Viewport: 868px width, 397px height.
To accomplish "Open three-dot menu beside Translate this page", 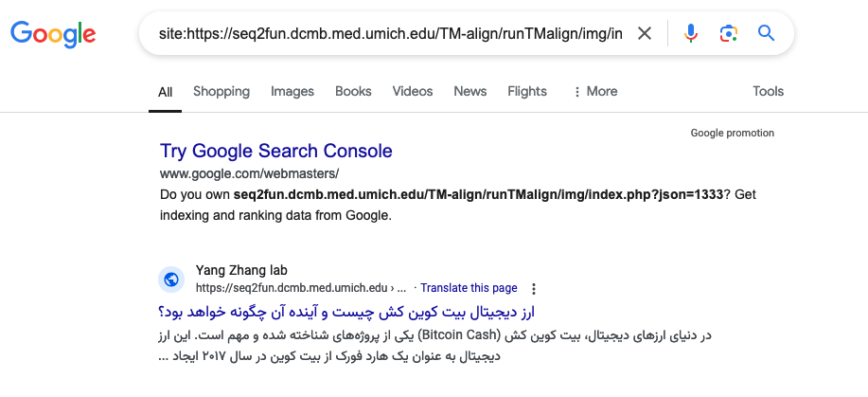I will (x=534, y=288).
